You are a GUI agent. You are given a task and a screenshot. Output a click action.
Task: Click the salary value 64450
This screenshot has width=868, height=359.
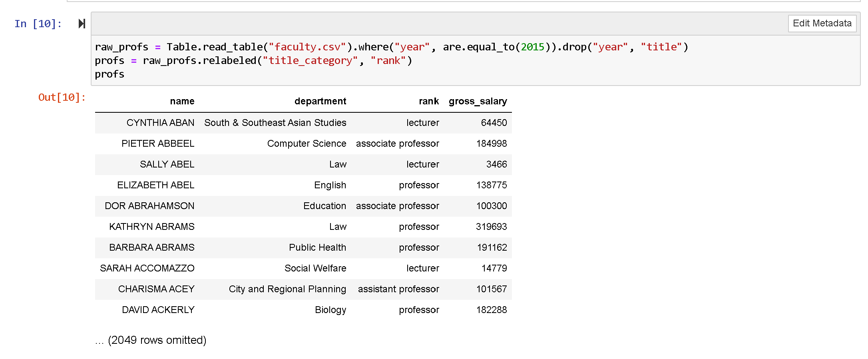494,123
